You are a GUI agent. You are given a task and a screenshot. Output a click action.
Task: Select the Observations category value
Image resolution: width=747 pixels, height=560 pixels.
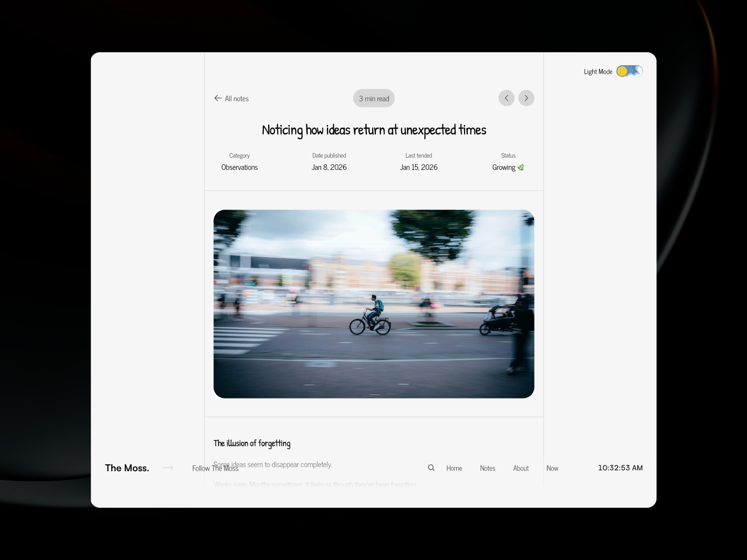tap(240, 167)
